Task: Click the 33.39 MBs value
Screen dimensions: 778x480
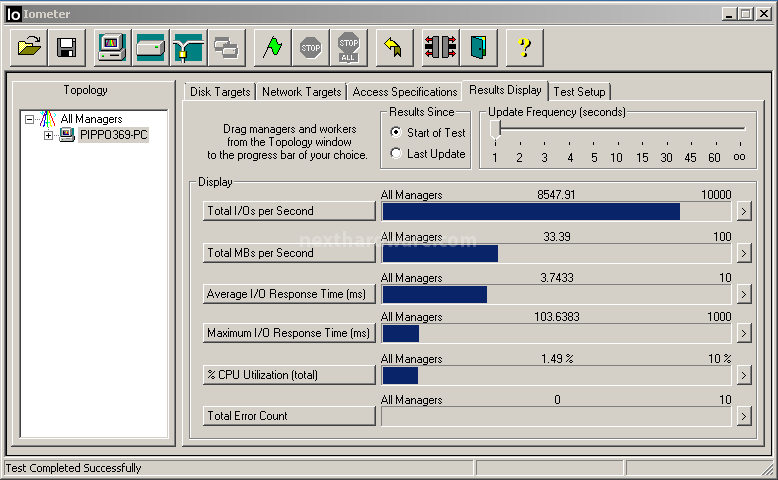Action: pos(557,237)
